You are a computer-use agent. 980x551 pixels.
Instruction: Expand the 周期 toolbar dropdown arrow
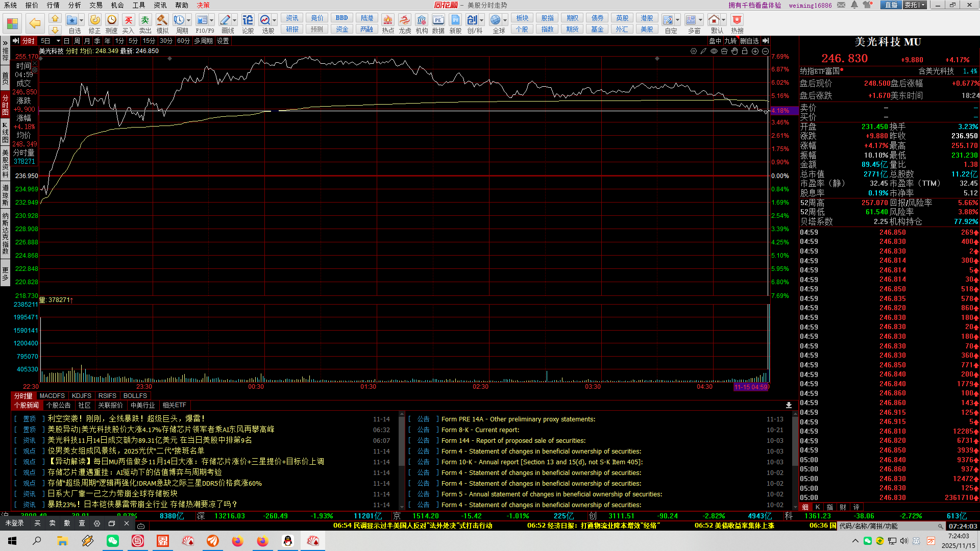point(189,20)
